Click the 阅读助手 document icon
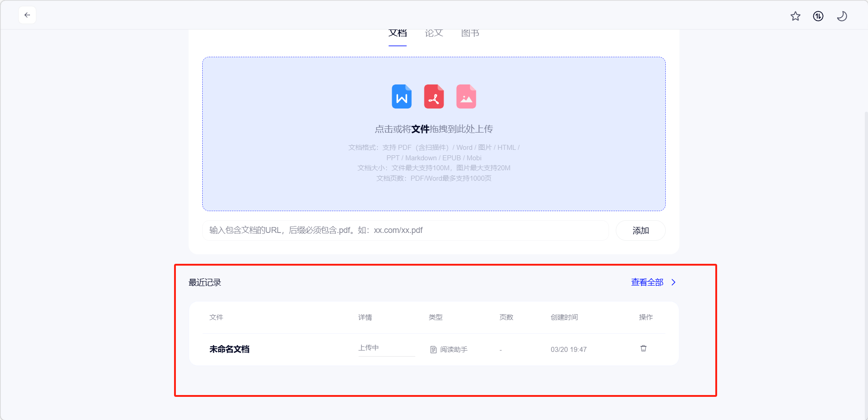 click(433, 350)
